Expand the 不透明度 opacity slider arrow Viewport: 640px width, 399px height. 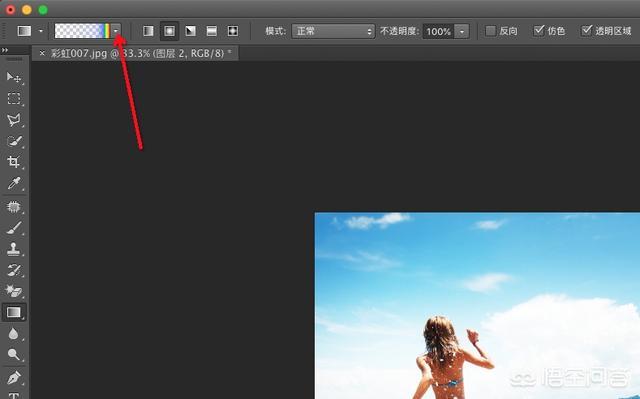(462, 31)
